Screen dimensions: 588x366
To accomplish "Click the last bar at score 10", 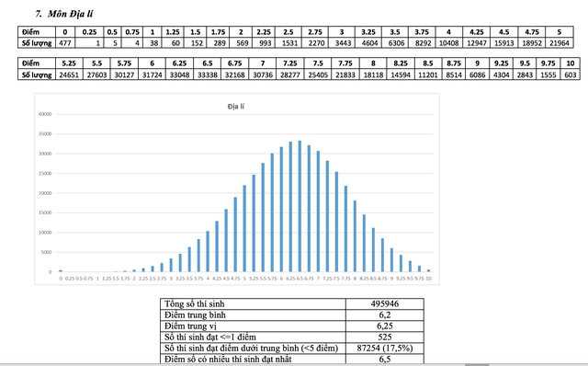I will click(x=429, y=270).
